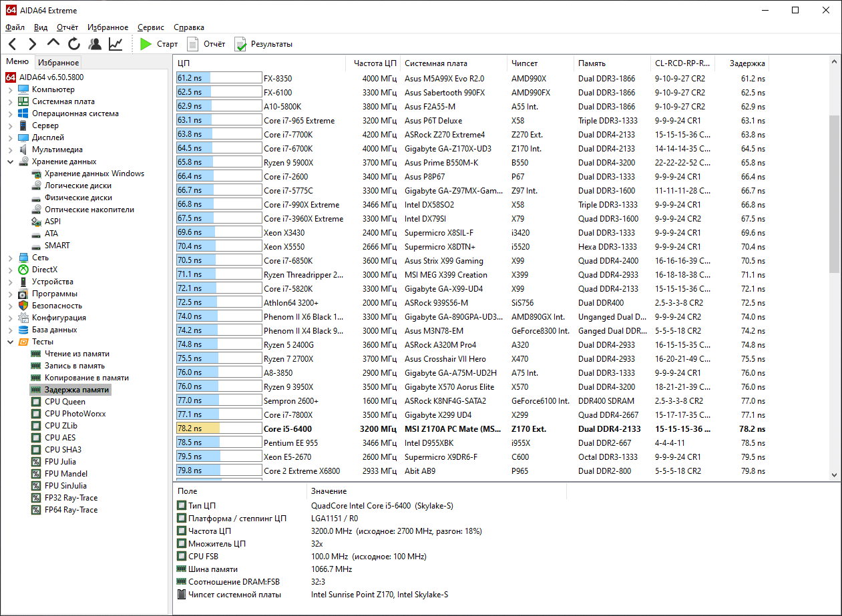Collapse the Тесты tree node
This screenshot has height=616, width=842.
pyautogui.click(x=10, y=342)
